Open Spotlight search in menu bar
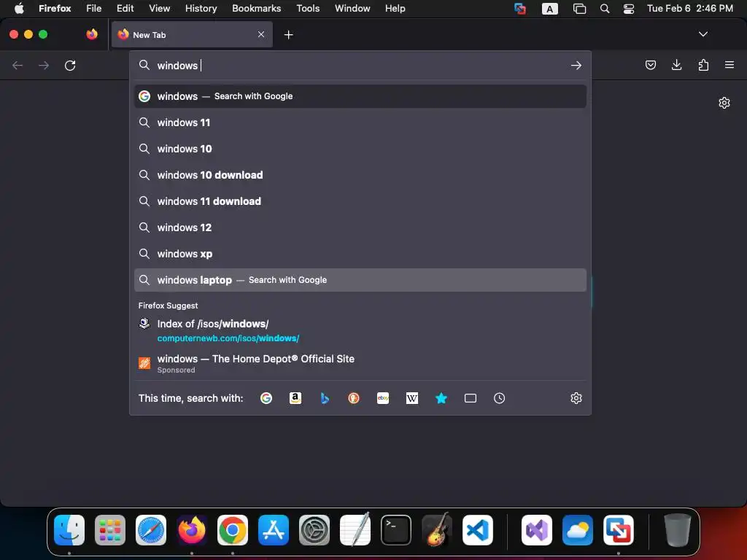This screenshot has height=560, width=747. coord(605,9)
